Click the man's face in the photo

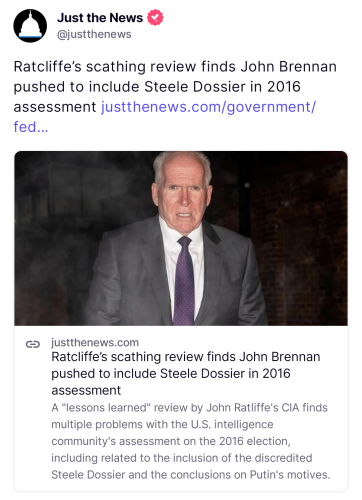point(183,197)
